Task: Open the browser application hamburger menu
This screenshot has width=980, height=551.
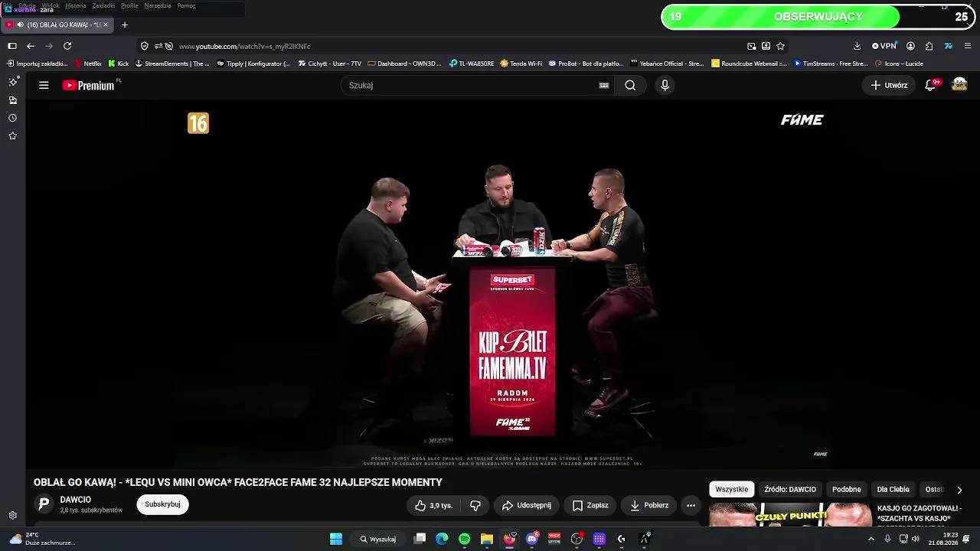Action: coord(966,46)
